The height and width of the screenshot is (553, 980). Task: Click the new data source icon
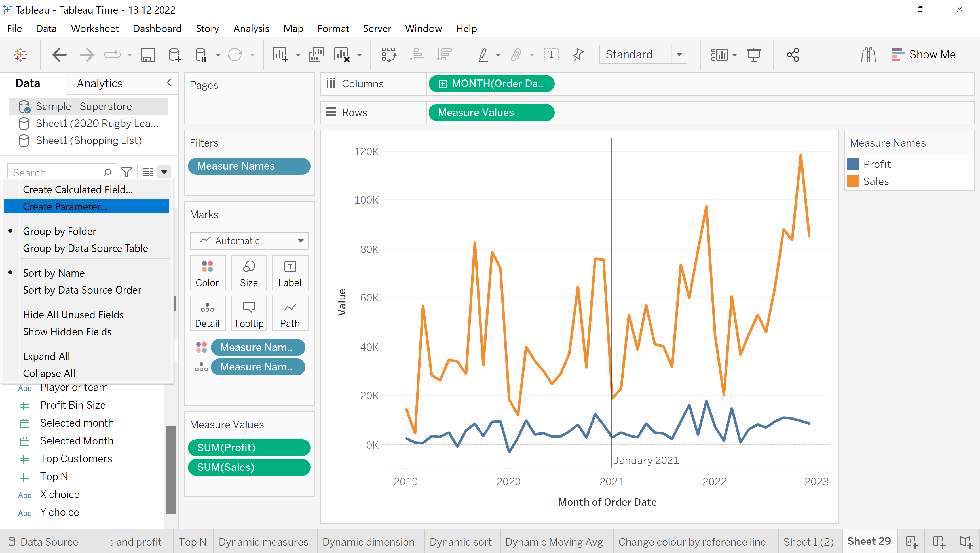[x=174, y=55]
